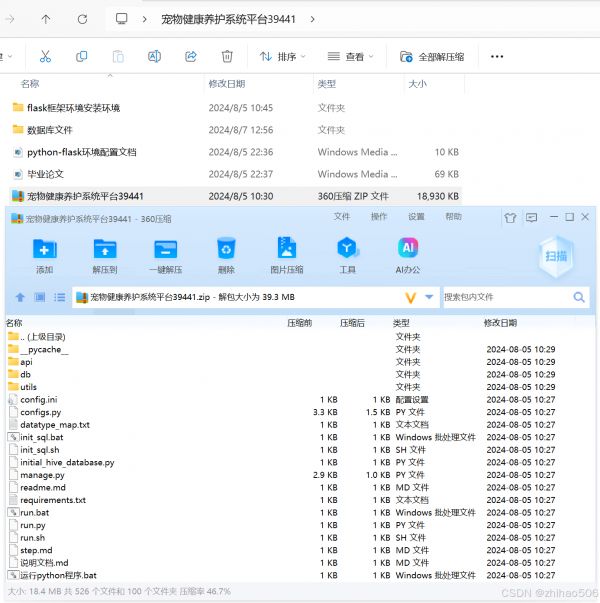Open the 排序 (Sort) dropdown
Image resolution: width=600 pixels, height=603 pixels.
point(283,57)
